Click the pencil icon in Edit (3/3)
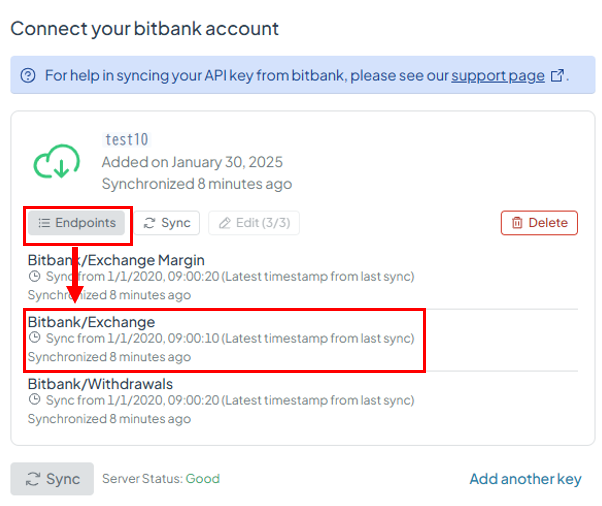 (x=225, y=223)
